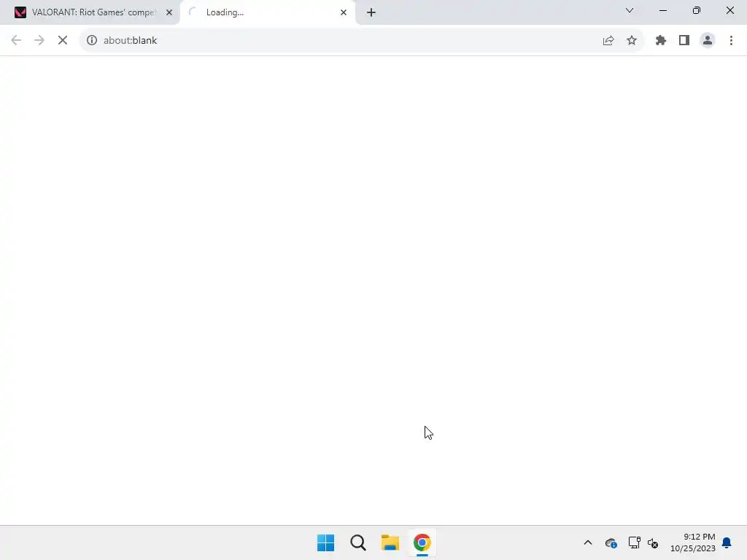Close the Loading... tab
The height and width of the screenshot is (560, 747).
pyautogui.click(x=344, y=12)
